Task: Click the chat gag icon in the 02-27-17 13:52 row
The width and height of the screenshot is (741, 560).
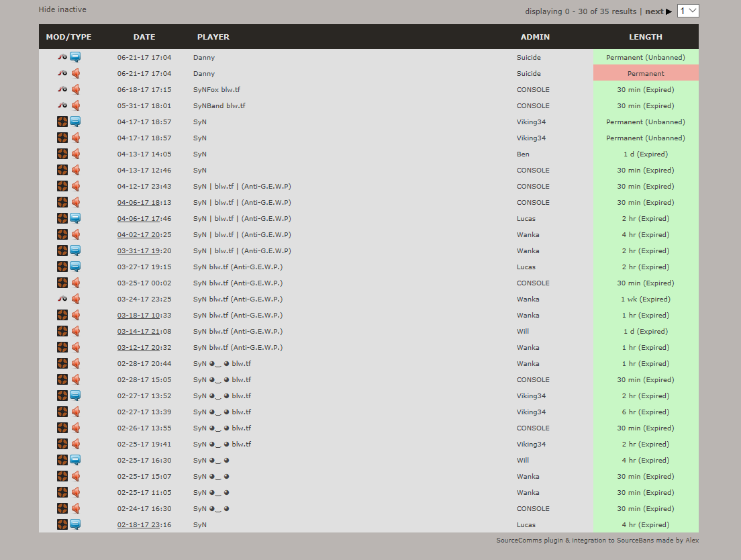Action: point(75,395)
